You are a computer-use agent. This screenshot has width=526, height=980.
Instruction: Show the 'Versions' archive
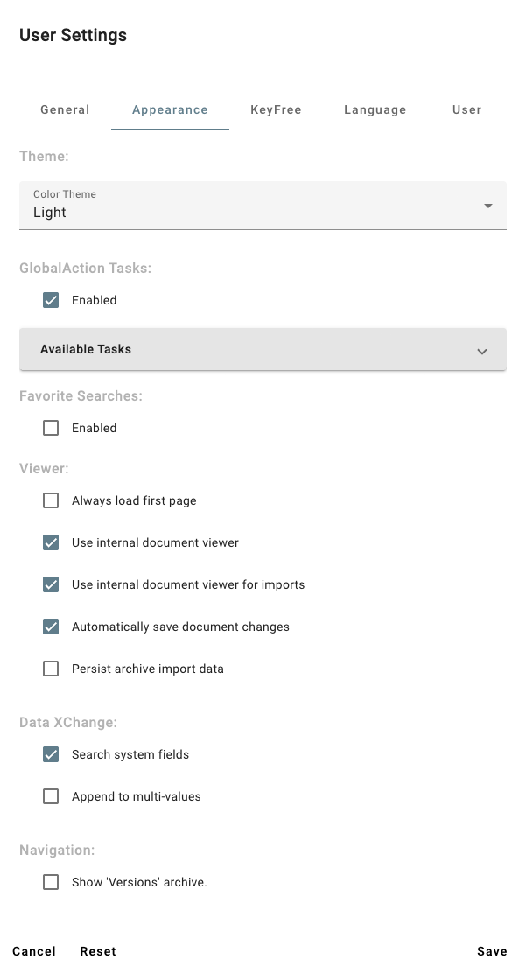[x=51, y=882]
